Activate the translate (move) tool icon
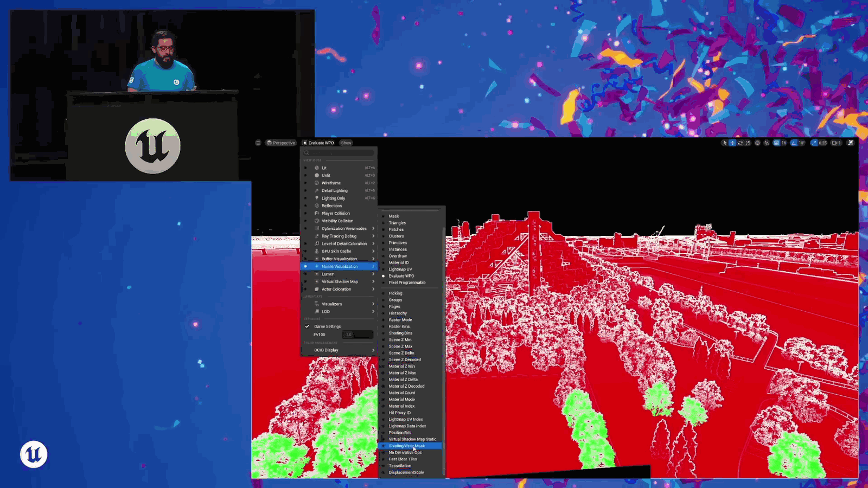 732,143
